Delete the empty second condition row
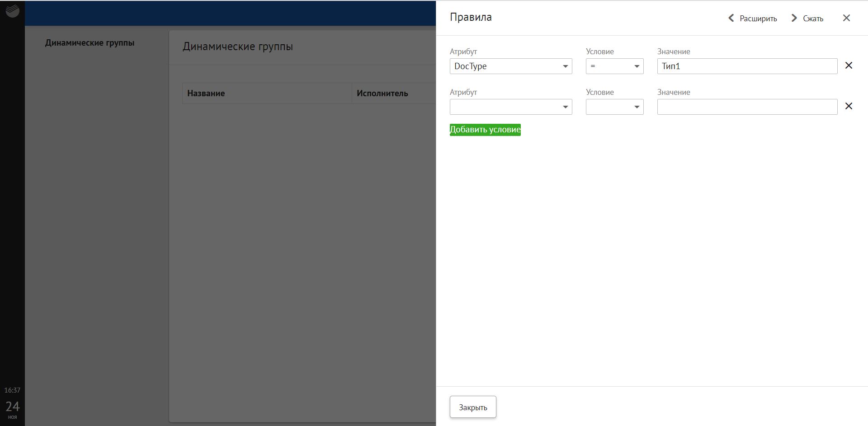868x426 pixels. tap(849, 106)
